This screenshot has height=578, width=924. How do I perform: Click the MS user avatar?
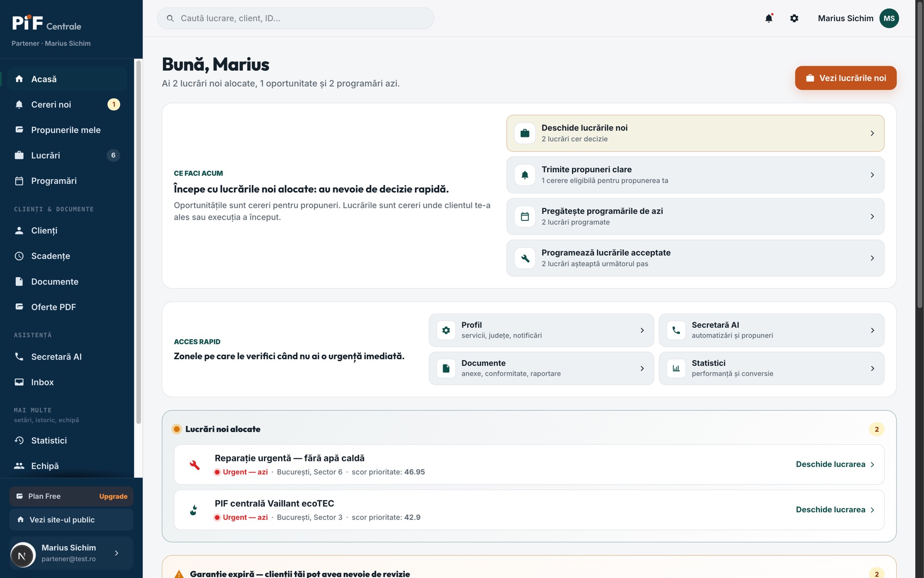tap(889, 18)
